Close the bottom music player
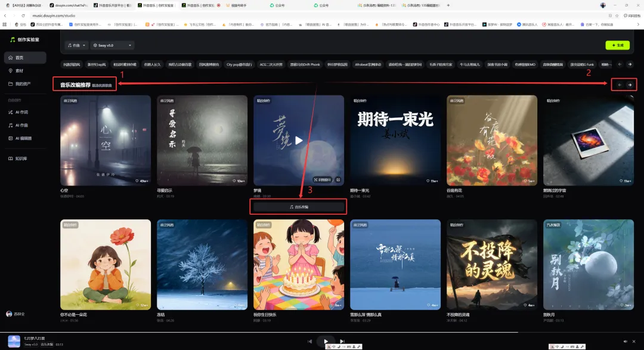644x350 pixels. click(x=634, y=342)
